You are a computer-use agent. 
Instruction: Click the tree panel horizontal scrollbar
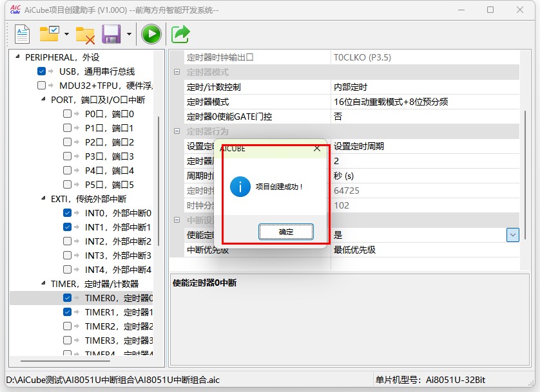[65, 361]
